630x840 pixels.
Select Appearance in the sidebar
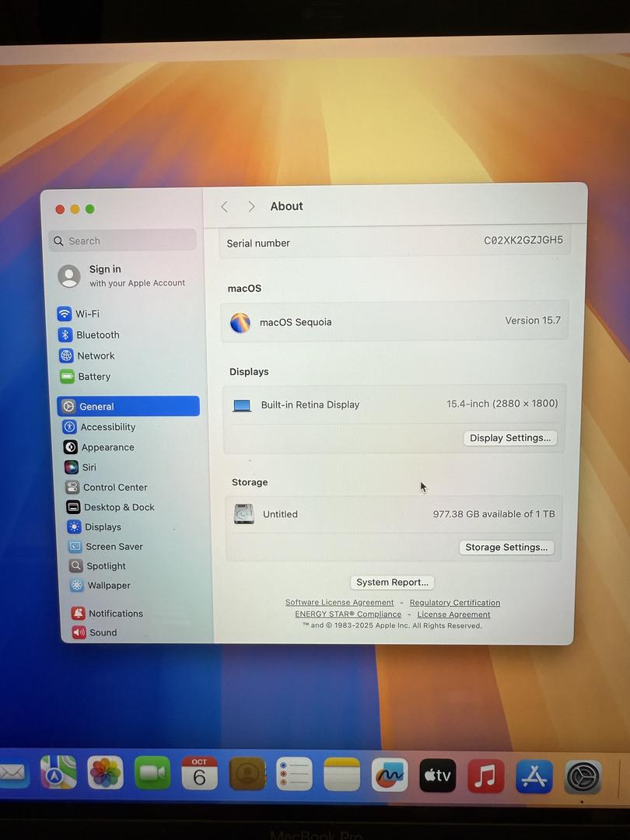[107, 447]
